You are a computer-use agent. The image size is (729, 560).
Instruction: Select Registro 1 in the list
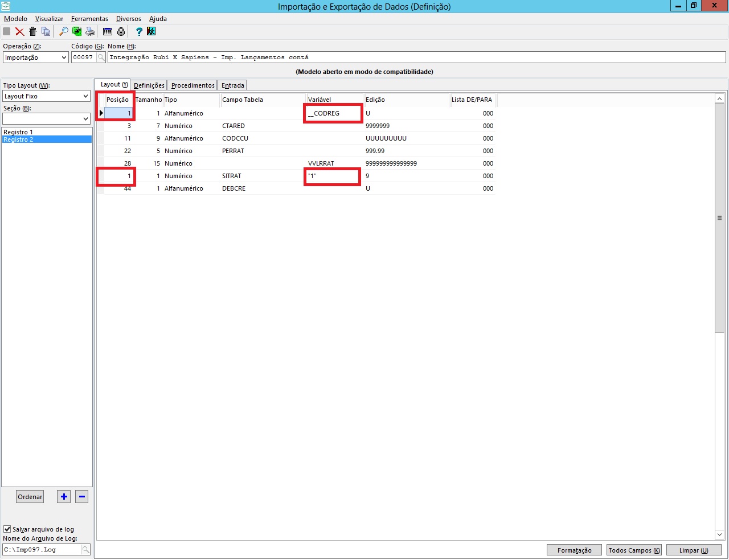(x=18, y=132)
